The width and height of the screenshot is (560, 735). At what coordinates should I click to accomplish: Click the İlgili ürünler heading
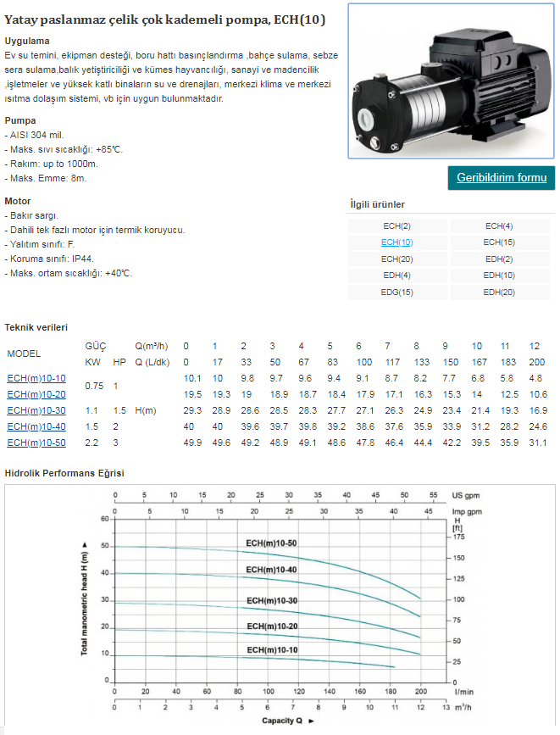pos(378,204)
